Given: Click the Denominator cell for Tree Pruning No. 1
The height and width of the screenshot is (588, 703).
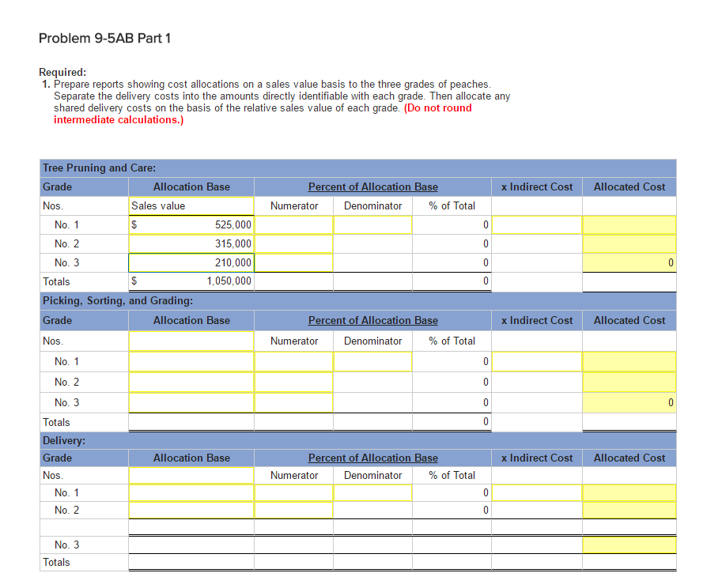Looking at the screenshot, I should (372, 224).
